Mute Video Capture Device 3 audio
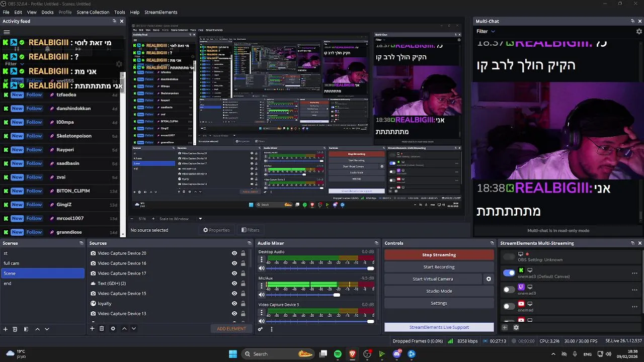644x362 pixels. click(262, 321)
